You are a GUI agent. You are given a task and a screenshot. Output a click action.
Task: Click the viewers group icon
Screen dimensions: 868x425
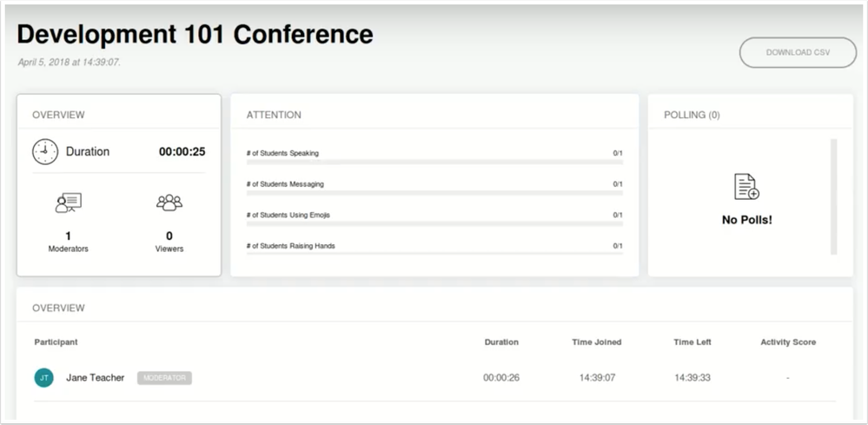click(x=169, y=203)
